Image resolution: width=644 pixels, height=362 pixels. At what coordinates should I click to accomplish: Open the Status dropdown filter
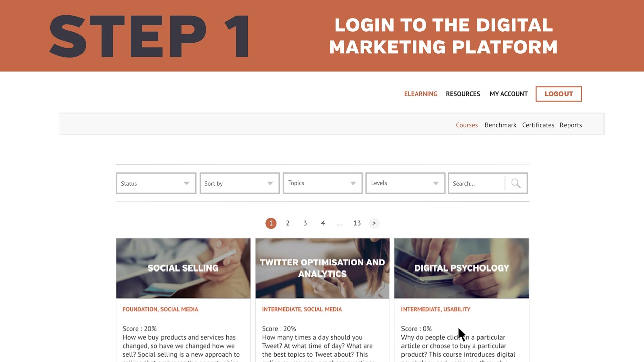[156, 184]
